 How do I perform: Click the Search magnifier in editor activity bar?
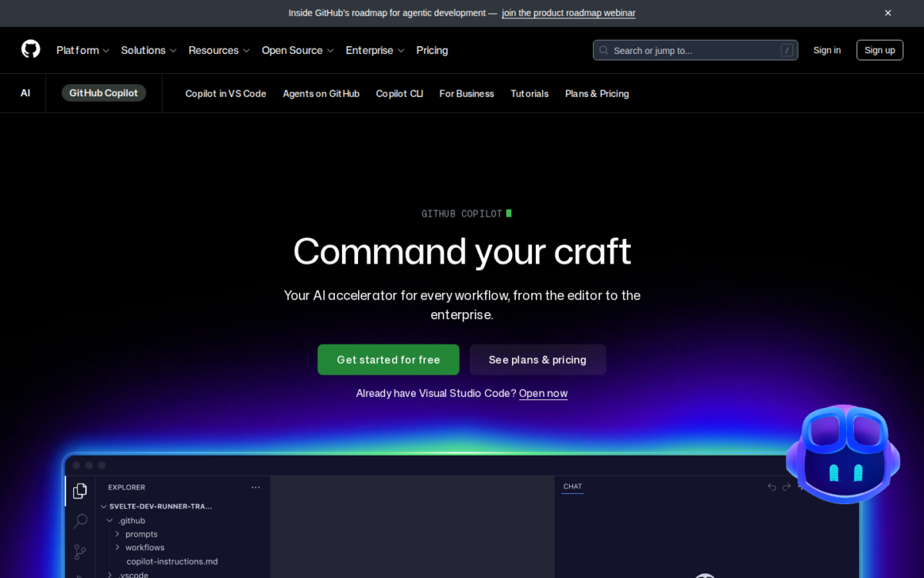click(80, 522)
